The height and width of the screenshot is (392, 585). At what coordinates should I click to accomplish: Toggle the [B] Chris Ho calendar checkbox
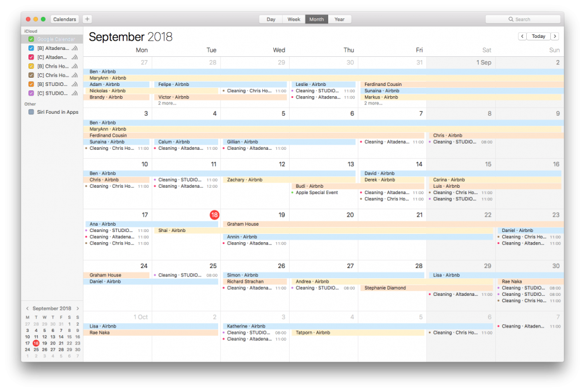pyautogui.click(x=32, y=66)
